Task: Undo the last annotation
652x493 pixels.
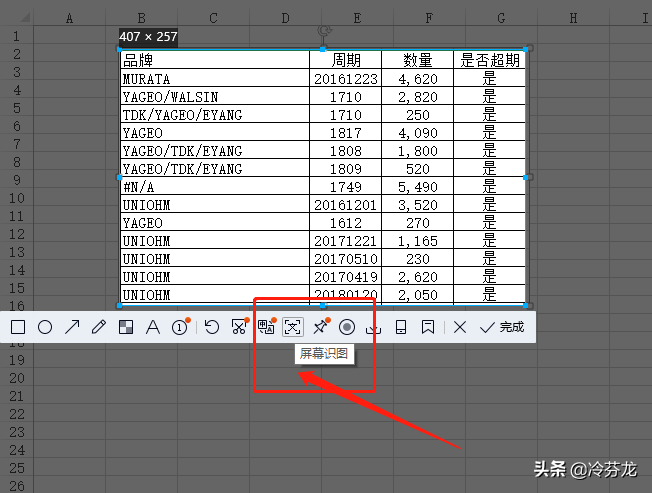Action: point(212,328)
